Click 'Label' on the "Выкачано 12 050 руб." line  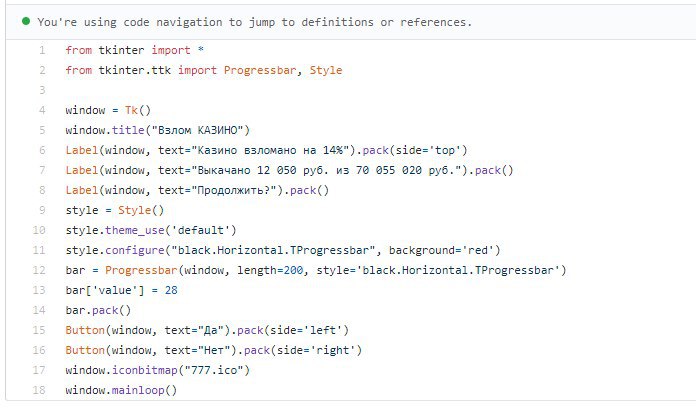pyautogui.click(x=82, y=170)
